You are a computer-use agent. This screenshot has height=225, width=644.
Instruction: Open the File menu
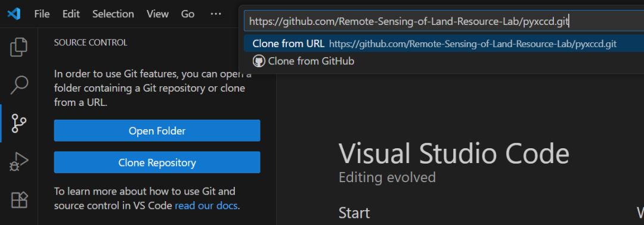42,14
